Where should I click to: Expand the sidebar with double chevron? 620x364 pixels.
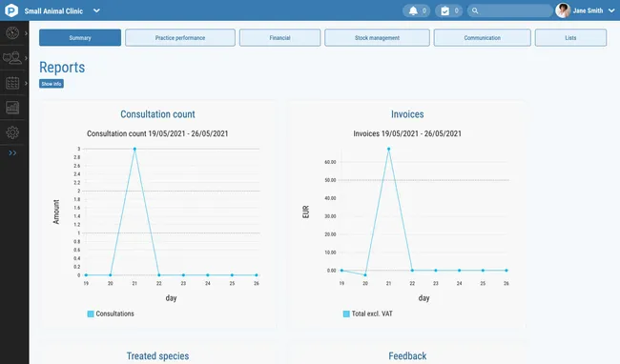click(x=12, y=152)
